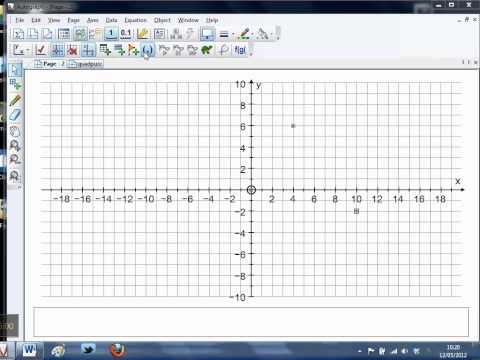
Task: Toggle the green whiteboard mode button
Action: 80,33
